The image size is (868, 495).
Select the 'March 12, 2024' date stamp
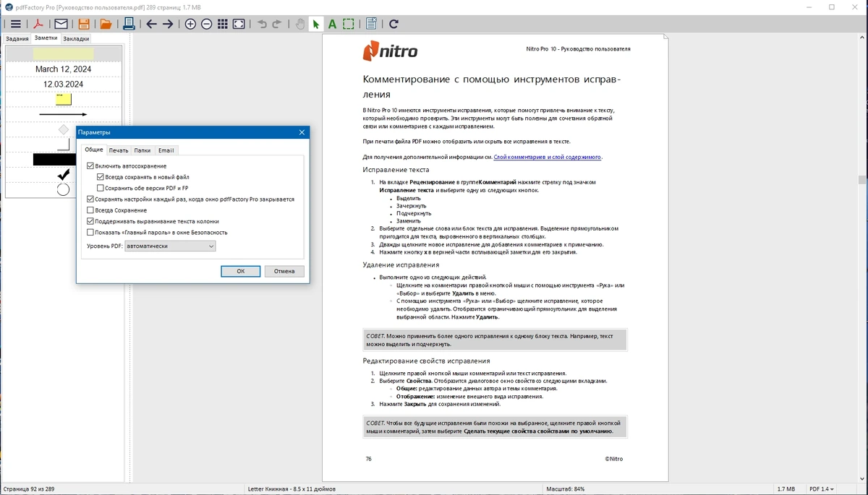pyautogui.click(x=64, y=69)
